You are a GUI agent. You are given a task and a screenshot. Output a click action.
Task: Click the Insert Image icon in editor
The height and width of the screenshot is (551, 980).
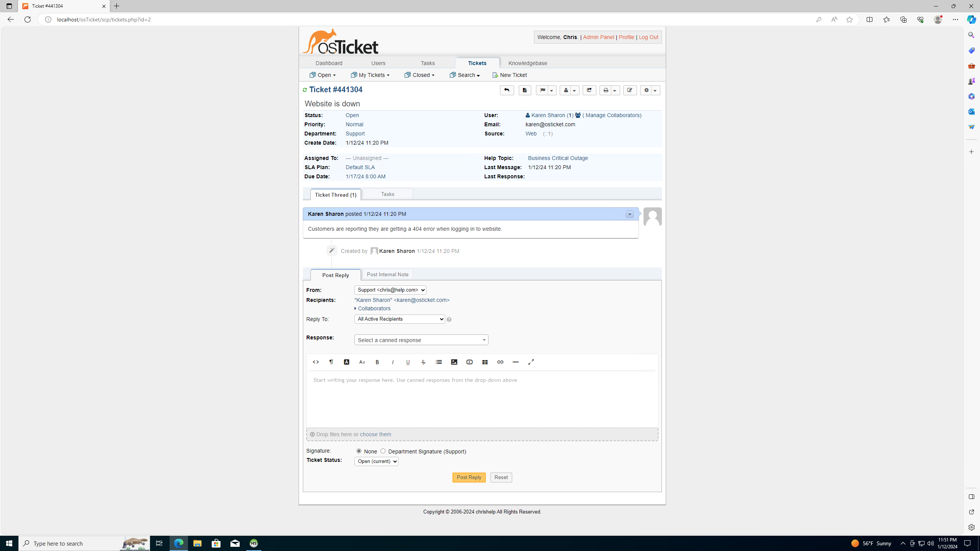454,362
